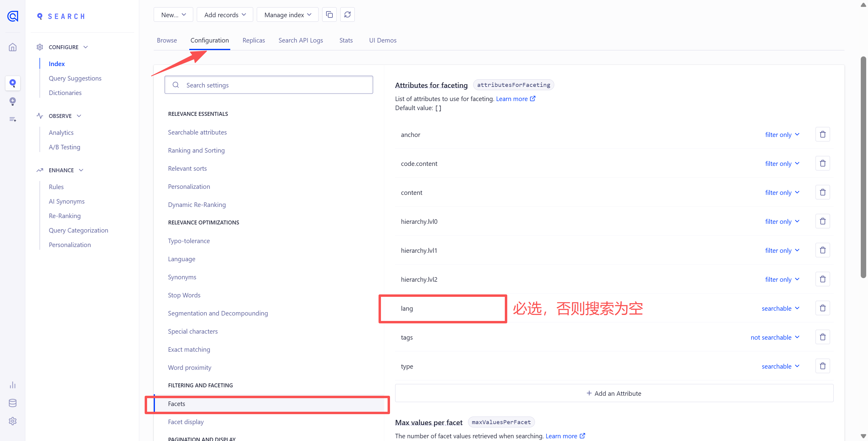Open the settings gear at rail bottom
The width and height of the screenshot is (868, 441).
coord(12,421)
